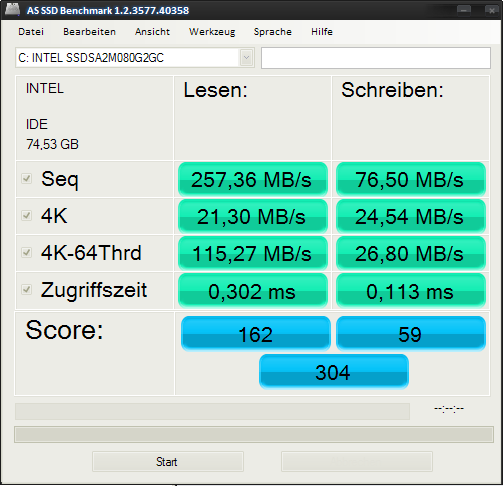Click the lower overall progress bar
Image resolution: width=503 pixels, height=486 pixels.
[254, 434]
